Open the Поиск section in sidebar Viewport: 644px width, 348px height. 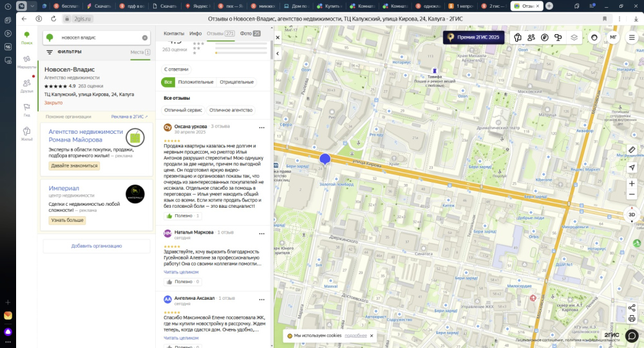click(26, 37)
